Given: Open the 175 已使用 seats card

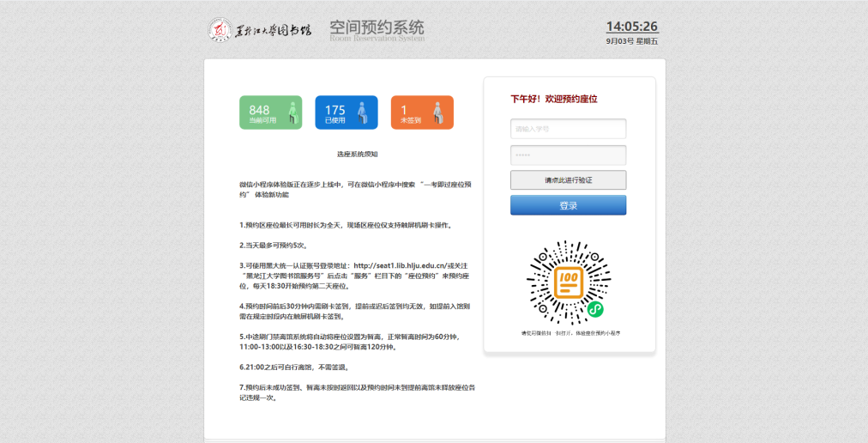Looking at the screenshot, I should pyautogui.click(x=346, y=112).
